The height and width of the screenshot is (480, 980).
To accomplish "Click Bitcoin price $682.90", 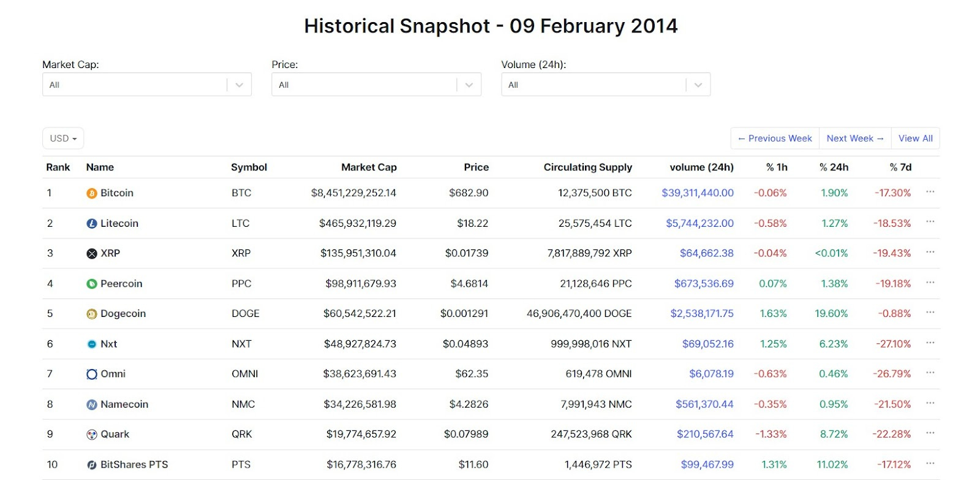I will coord(469,193).
